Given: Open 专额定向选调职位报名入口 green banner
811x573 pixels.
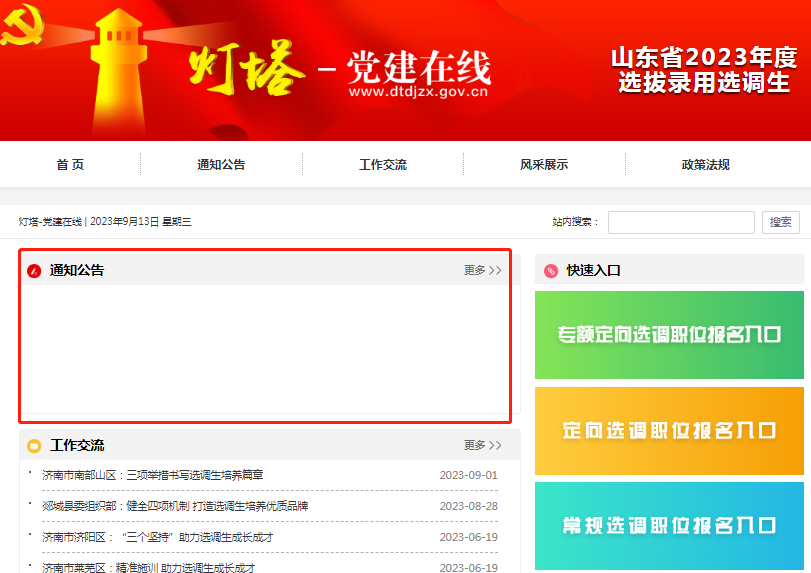Looking at the screenshot, I should 669,335.
